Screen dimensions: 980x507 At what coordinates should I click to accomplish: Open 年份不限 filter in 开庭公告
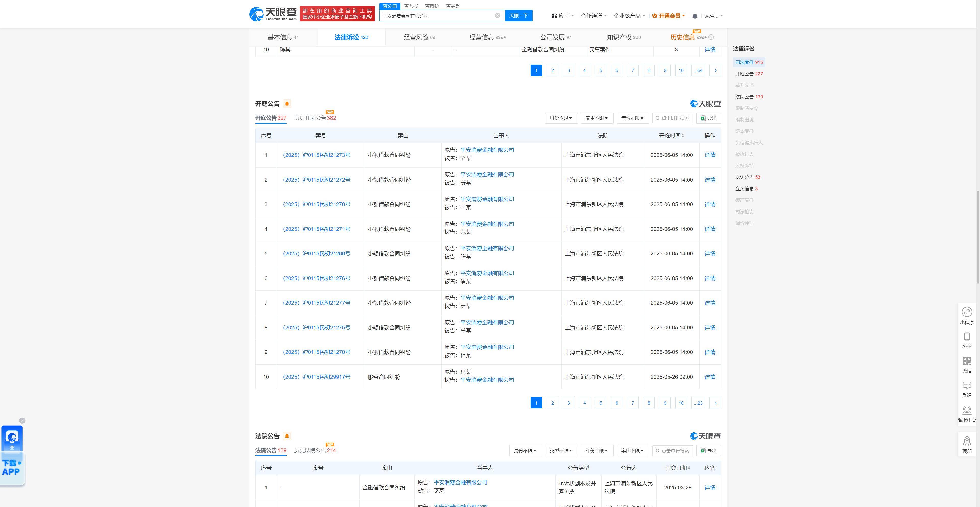[x=633, y=118]
